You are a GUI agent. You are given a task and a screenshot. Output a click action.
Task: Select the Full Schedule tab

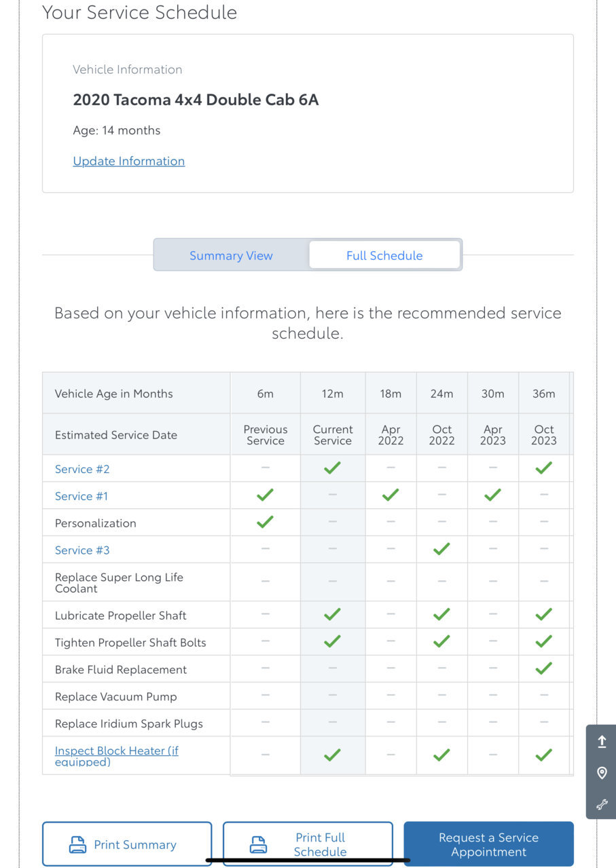tap(384, 255)
